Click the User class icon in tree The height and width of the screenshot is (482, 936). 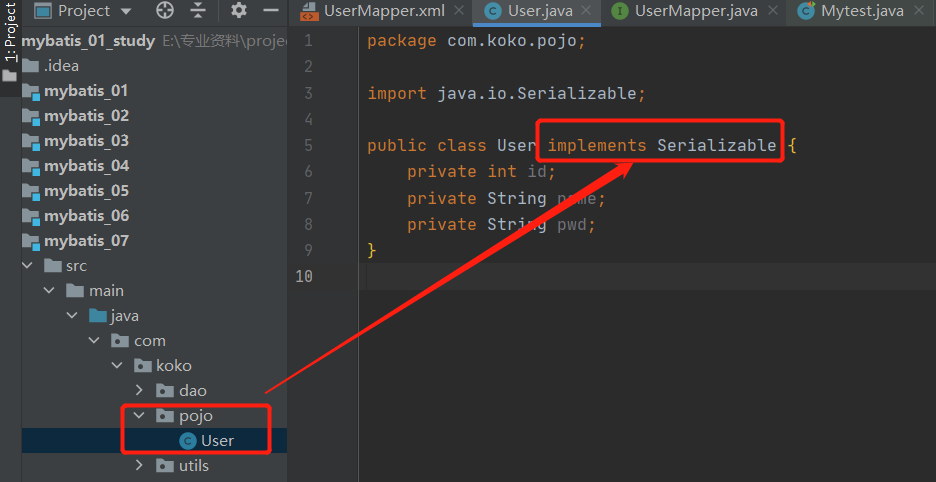point(187,441)
